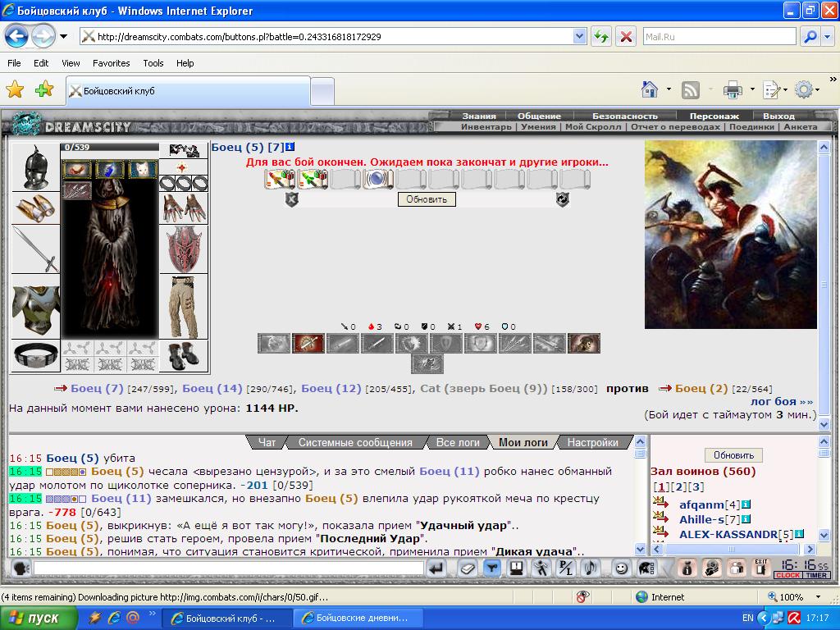Viewport: 840px width, 630px height.
Task: Click the three rings slot
Action: click(x=184, y=183)
